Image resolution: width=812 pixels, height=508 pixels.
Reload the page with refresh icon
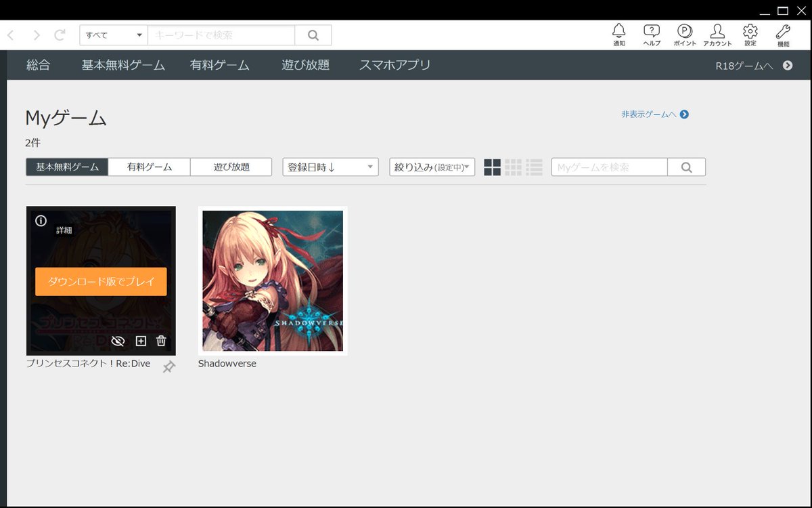tap(60, 35)
